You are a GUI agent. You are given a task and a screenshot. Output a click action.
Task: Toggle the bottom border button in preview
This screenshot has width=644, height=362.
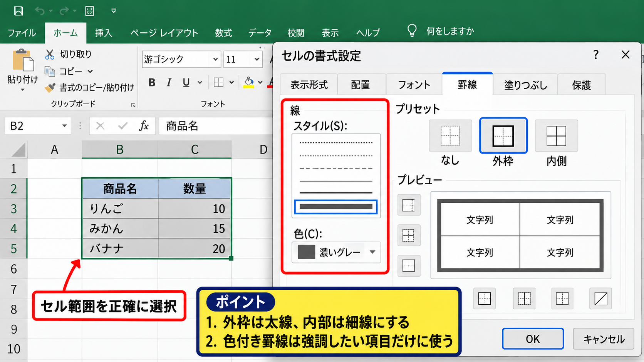click(x=409, y=265)
